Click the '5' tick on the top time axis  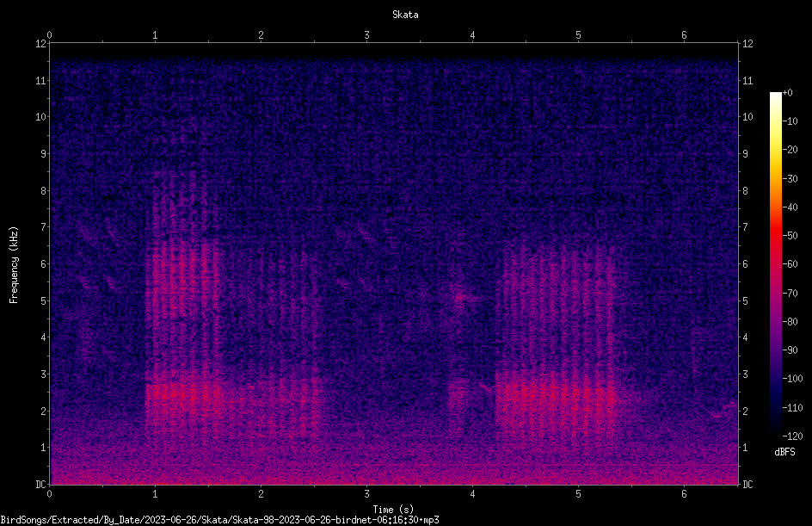click(x=578, y=35)
